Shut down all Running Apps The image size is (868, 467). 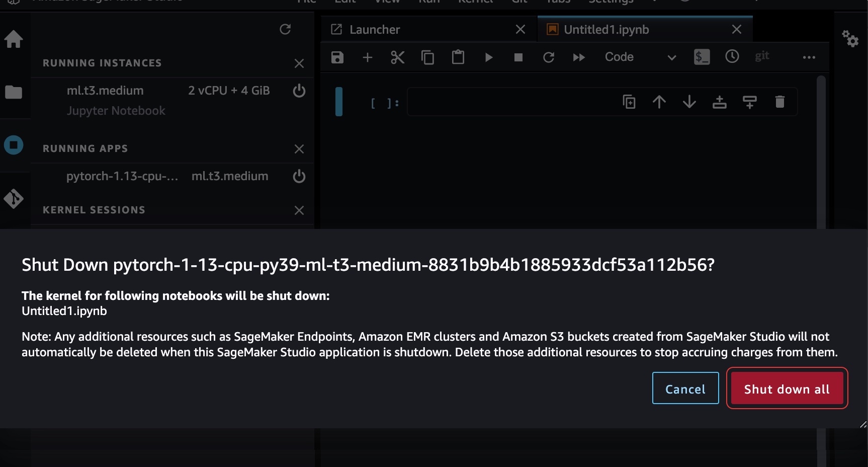(x=299, y=149)
